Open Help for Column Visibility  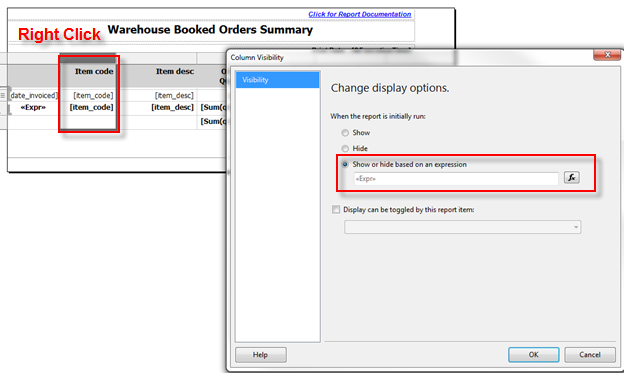coord(261,355)
